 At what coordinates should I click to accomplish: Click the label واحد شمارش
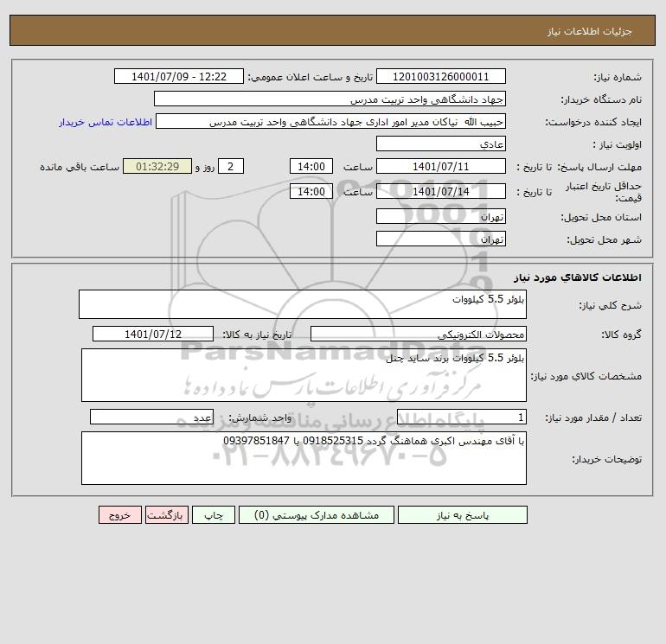pos(260,418)
